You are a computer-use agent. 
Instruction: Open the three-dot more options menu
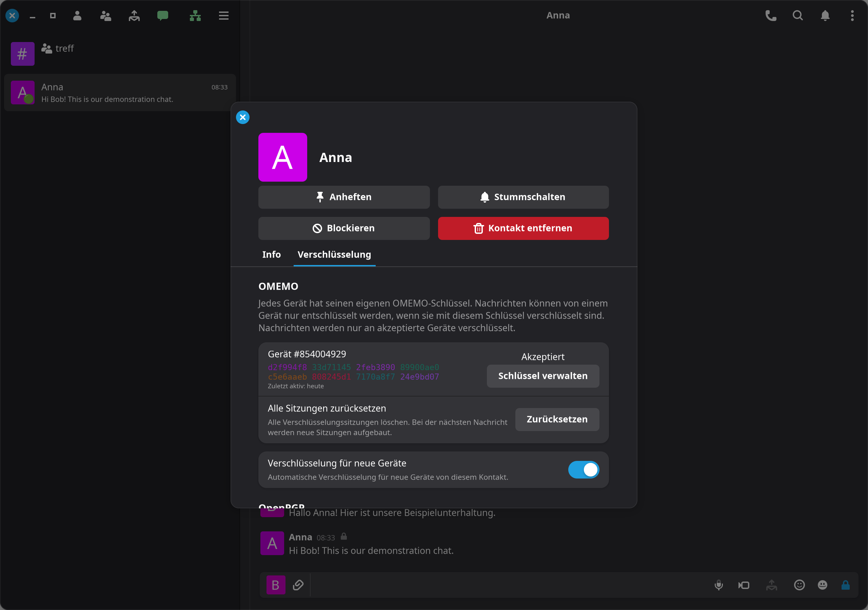tap(852, 16)
